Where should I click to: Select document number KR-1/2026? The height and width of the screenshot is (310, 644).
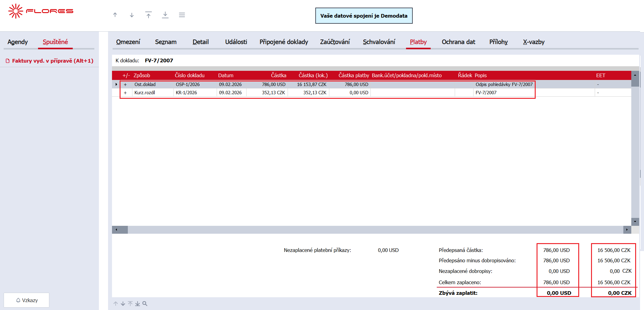186,93
